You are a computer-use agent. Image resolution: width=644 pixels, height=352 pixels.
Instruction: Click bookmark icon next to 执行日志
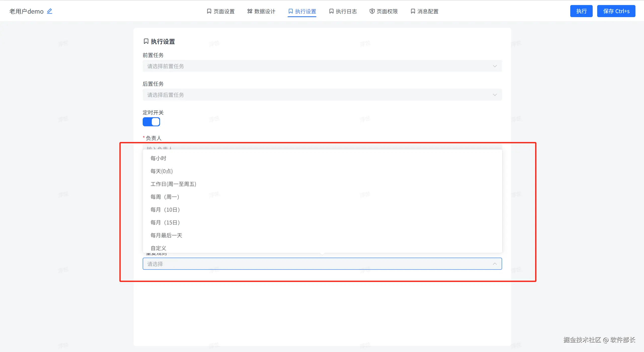click(331, 11)
